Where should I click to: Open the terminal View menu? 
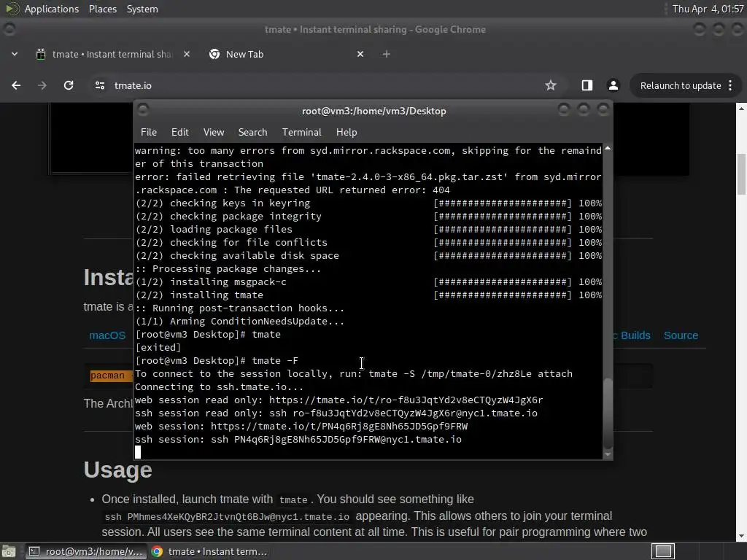click(x=214, y=133)
